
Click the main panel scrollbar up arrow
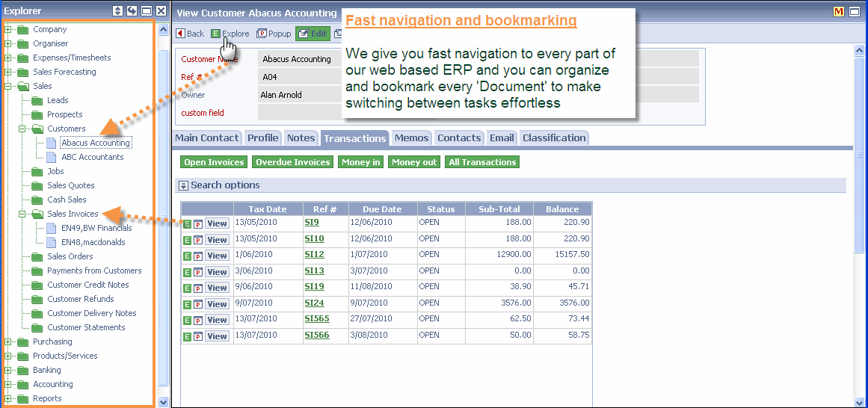coord(859,50)
